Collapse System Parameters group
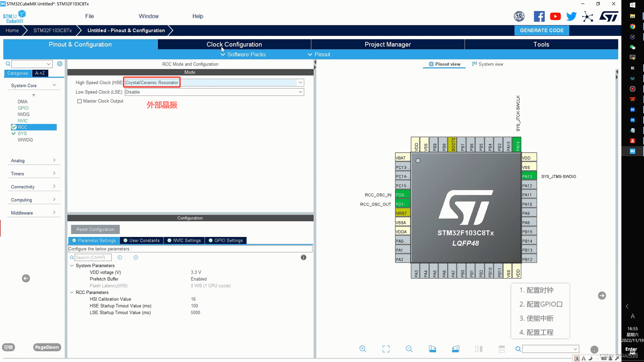 (72, 265)
